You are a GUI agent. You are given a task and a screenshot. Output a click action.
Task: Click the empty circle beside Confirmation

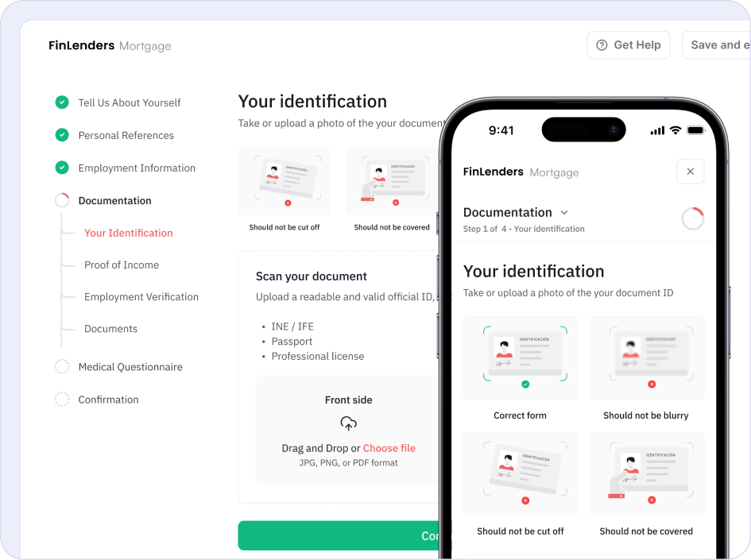point(62,399)
